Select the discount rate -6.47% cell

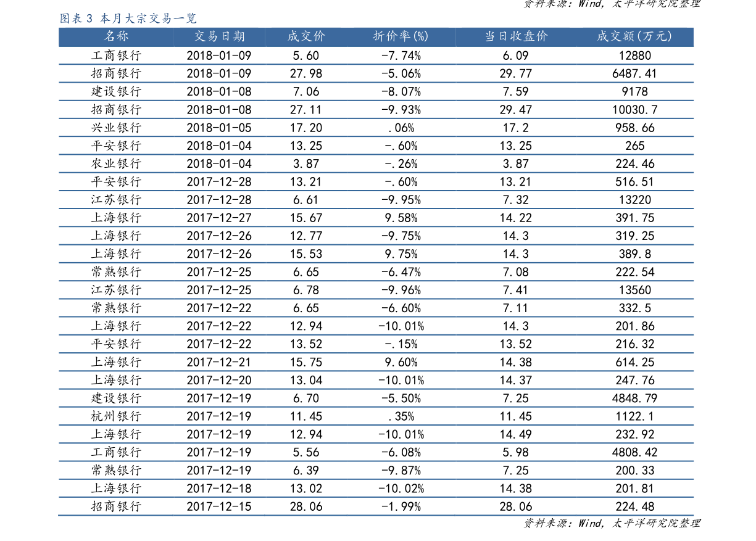coord(401,271)
